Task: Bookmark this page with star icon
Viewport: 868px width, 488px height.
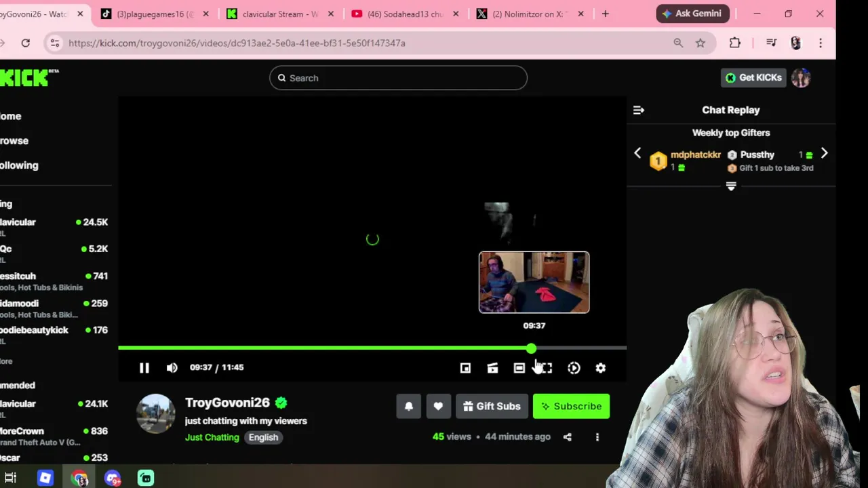Action: click(701, 43)
